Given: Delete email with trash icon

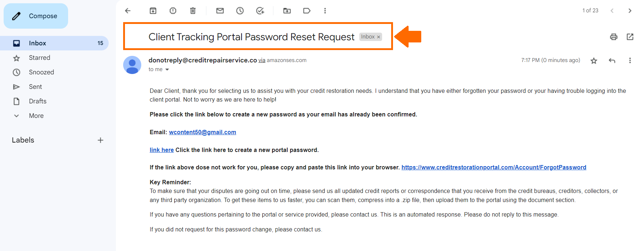Looking at the screenshot, I should click(x=193, y=11).
